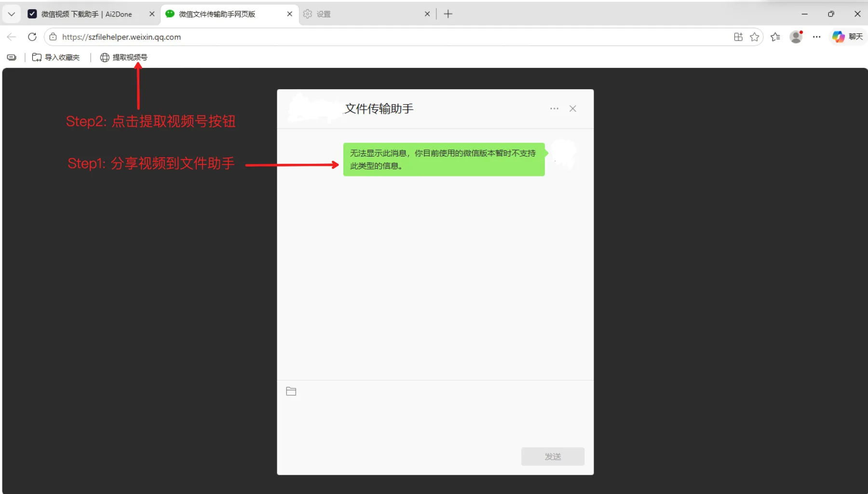View site information lock icon
The image size is (868, 494).
[x=53, y=37]
